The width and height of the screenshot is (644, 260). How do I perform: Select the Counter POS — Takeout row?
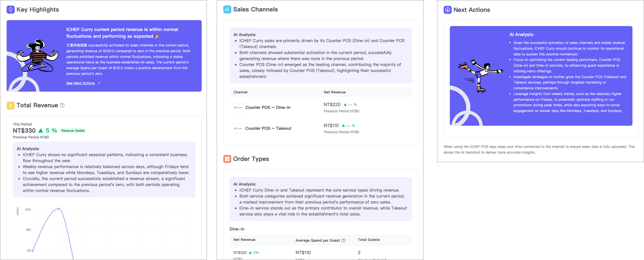click(x=268, y=128)
